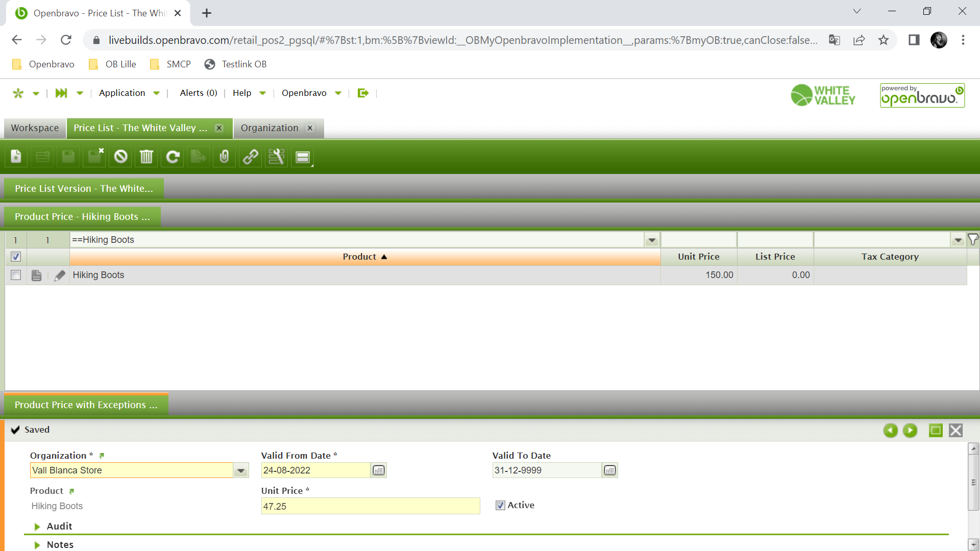Click the New Record toolbar icon
Screen dimensions: 980x551
(x=16, y=157)
